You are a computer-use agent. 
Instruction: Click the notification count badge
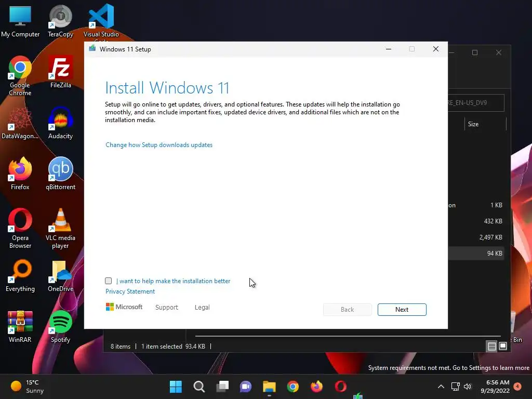point(517,386)
